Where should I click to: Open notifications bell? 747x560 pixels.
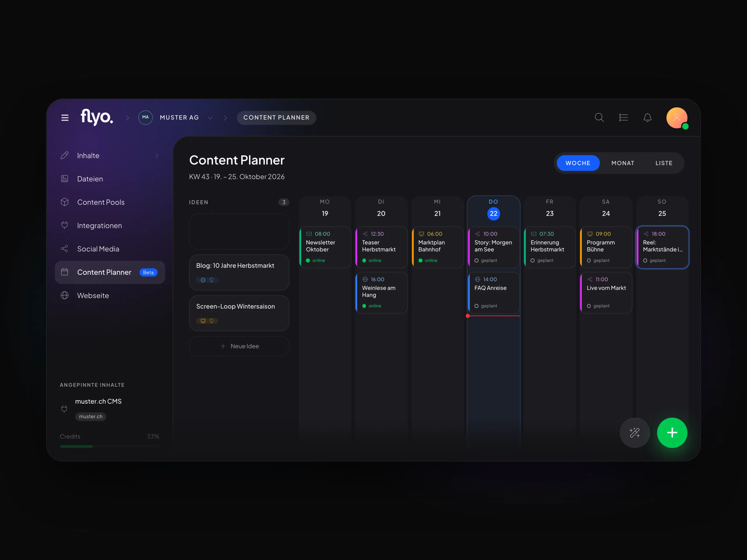tap(647, 118)
